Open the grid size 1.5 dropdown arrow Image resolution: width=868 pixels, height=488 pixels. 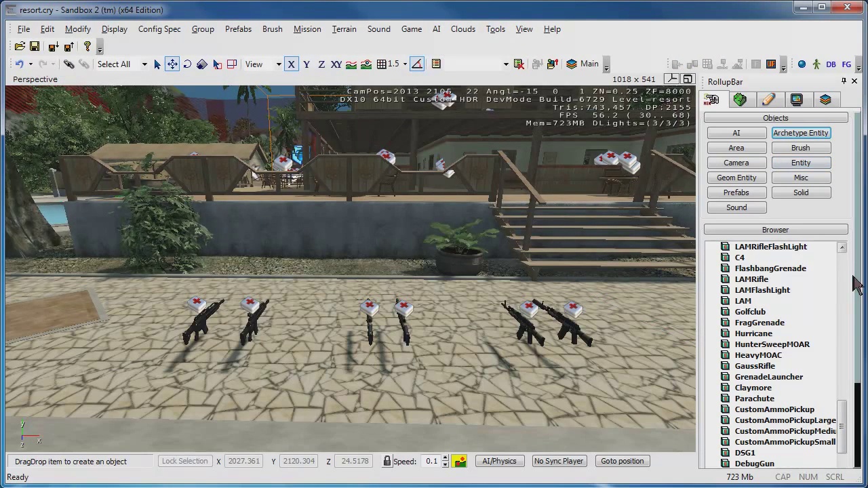[405, 64]
